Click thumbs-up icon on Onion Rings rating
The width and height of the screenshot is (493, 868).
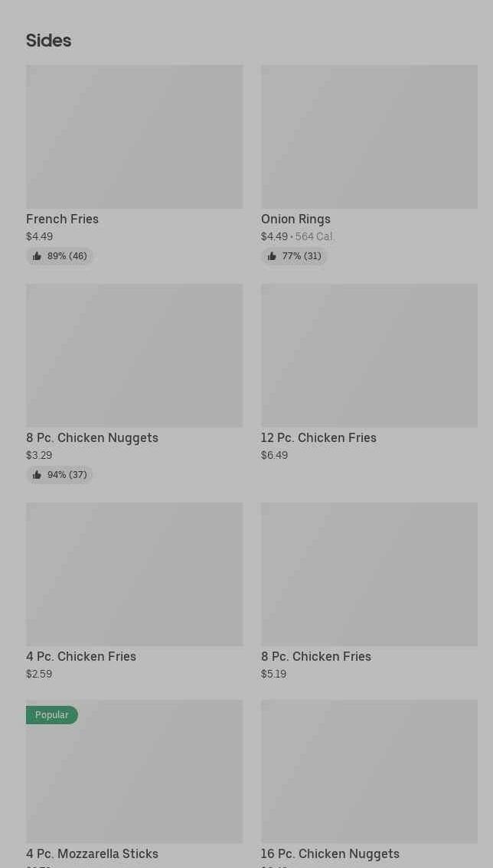coord(272,256)
